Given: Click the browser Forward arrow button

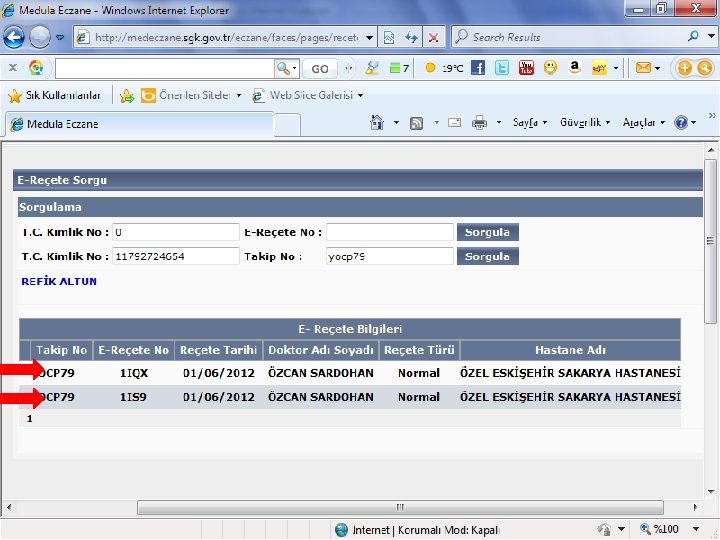Looking at the screenshot, I should 40,37.
